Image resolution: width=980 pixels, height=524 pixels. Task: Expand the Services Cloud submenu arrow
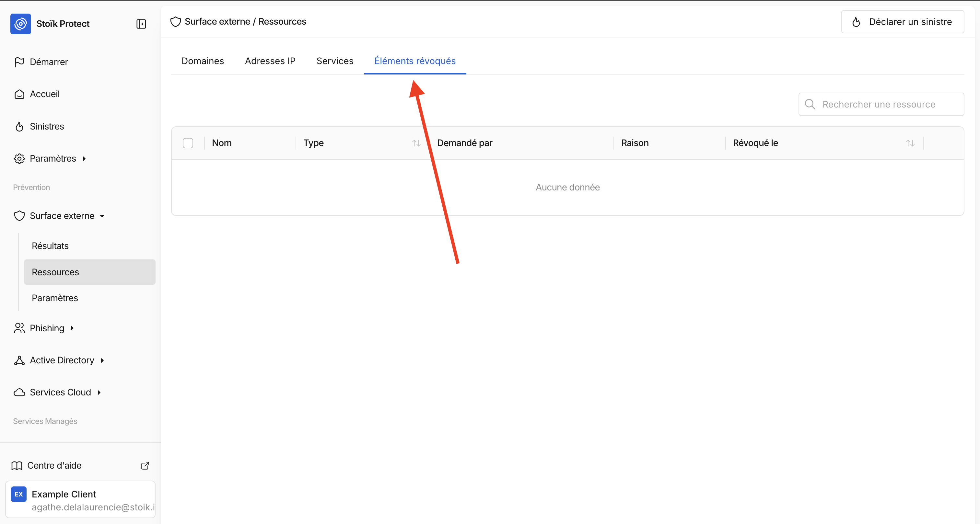99,393
